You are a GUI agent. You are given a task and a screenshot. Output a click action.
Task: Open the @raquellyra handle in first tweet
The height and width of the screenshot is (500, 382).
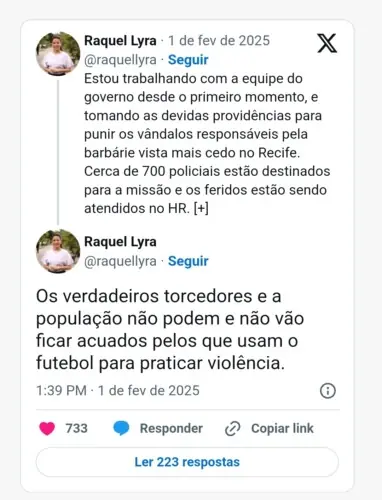tap(120, 60)
